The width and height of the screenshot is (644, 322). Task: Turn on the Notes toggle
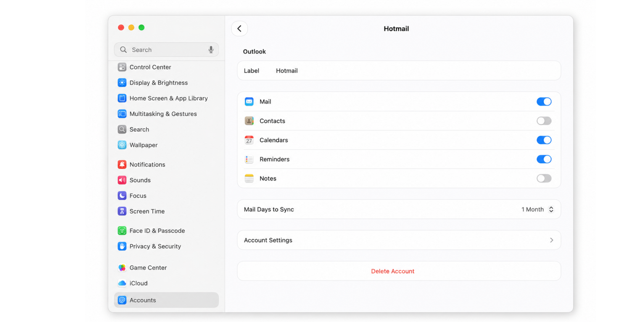click(x=544, y=178)
